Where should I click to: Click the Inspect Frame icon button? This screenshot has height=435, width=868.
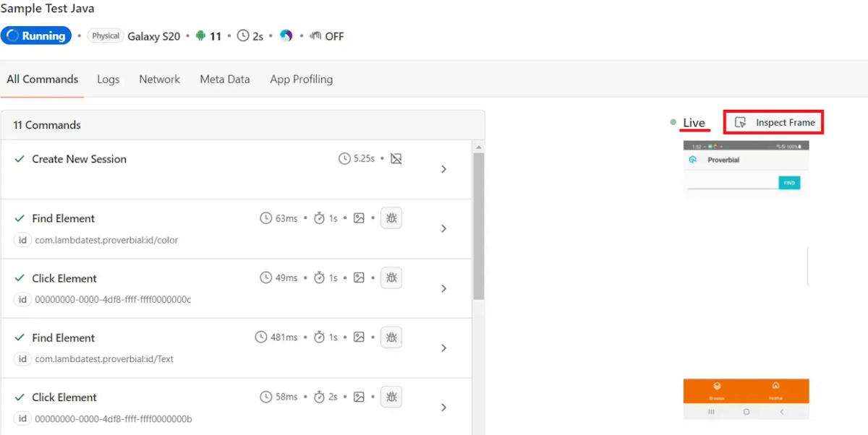coord(739,121)
